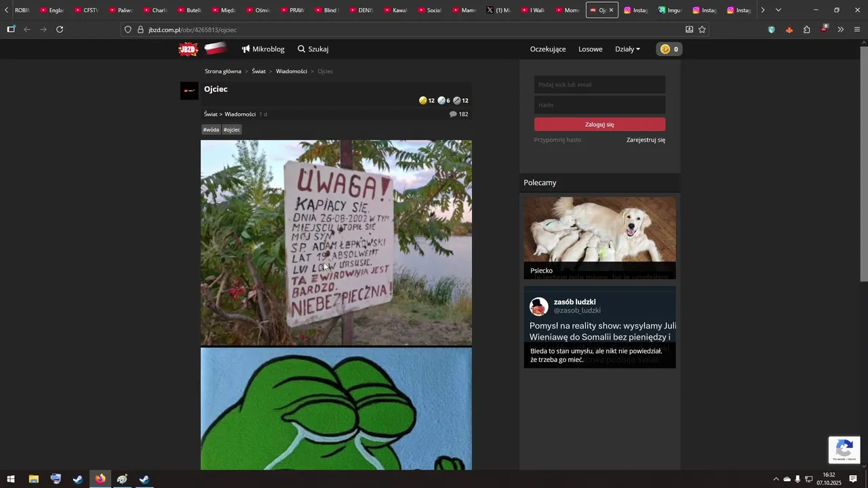Open the list all tabs dropdown

click(778, 10)
